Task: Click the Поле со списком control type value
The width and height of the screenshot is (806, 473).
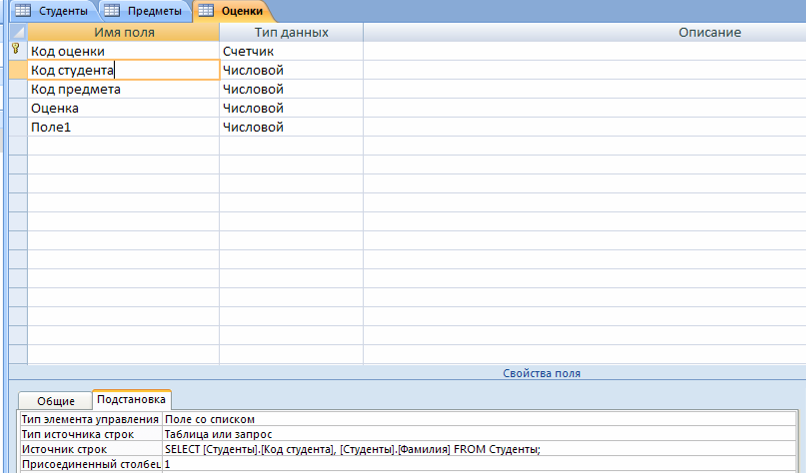Action: tap(480, 420)
